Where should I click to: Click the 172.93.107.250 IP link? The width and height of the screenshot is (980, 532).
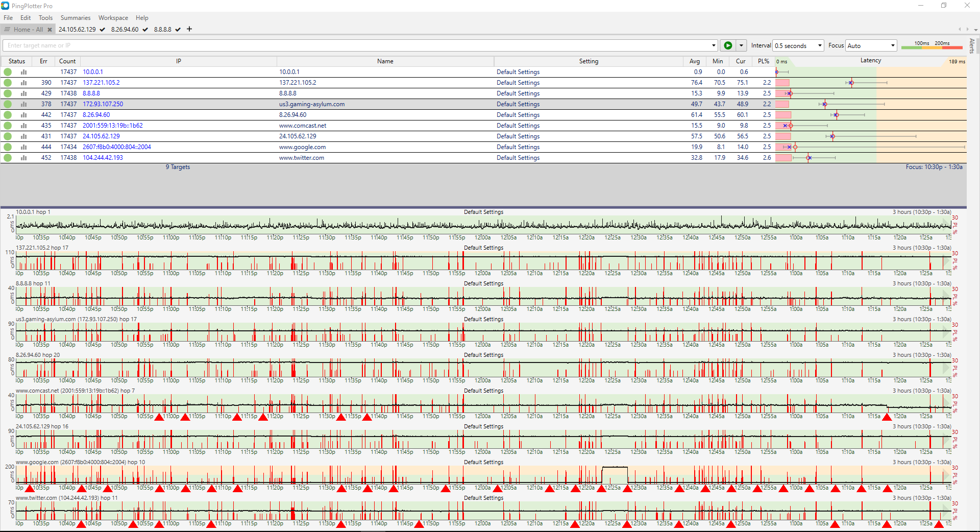[x=103, y=104]
